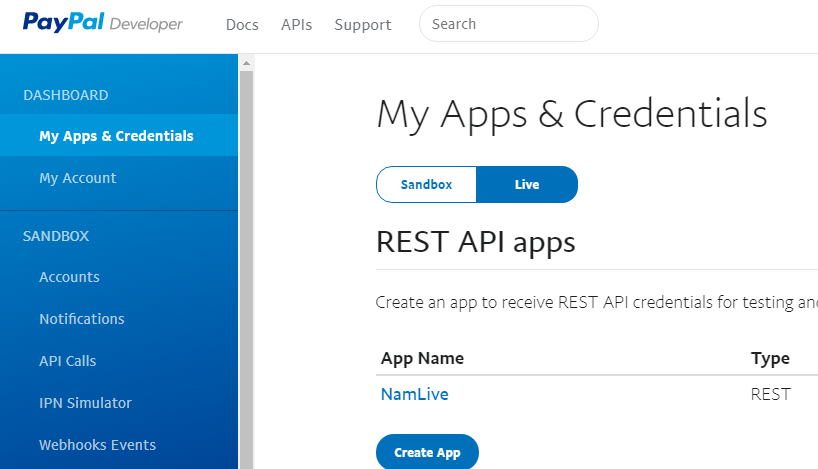Click the sidebar scrollbar up arrow
The width and height of the screenshot is (818, 469).
246,63
